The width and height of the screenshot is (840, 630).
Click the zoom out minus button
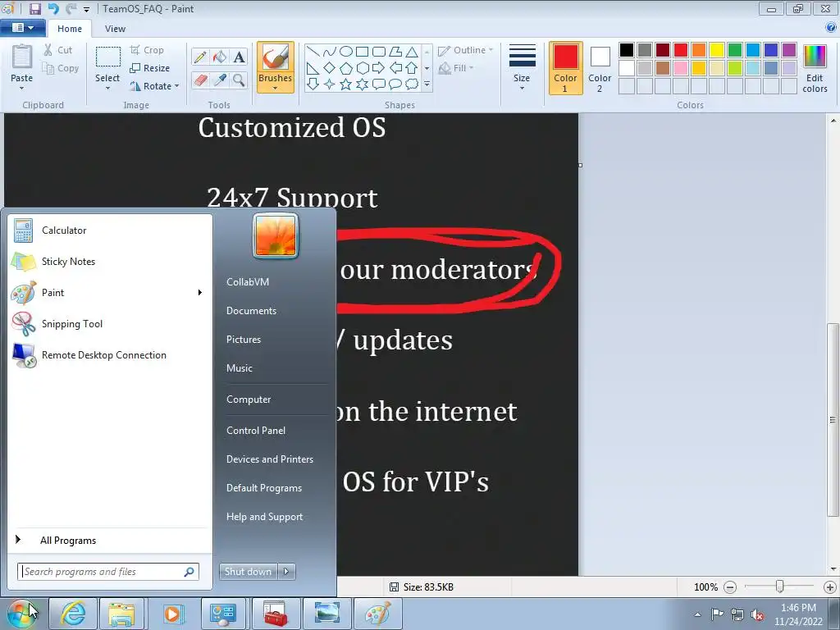729,587
